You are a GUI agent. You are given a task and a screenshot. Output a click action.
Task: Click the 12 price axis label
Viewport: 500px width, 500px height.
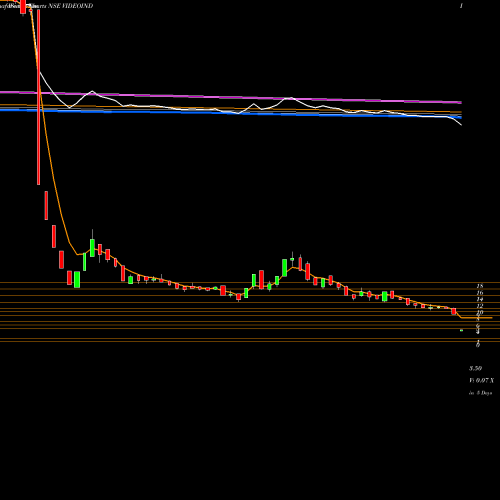pyautogui.click(x=480, y=306)
